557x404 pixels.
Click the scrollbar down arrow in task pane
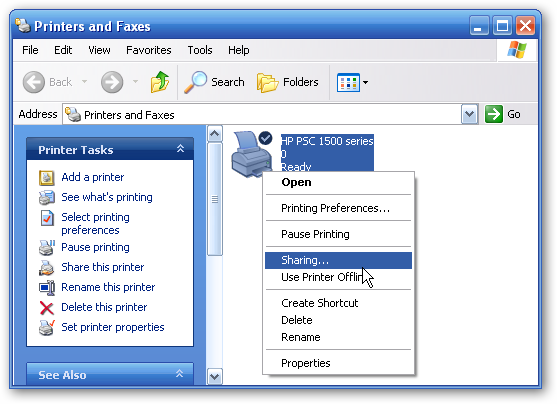215,377
